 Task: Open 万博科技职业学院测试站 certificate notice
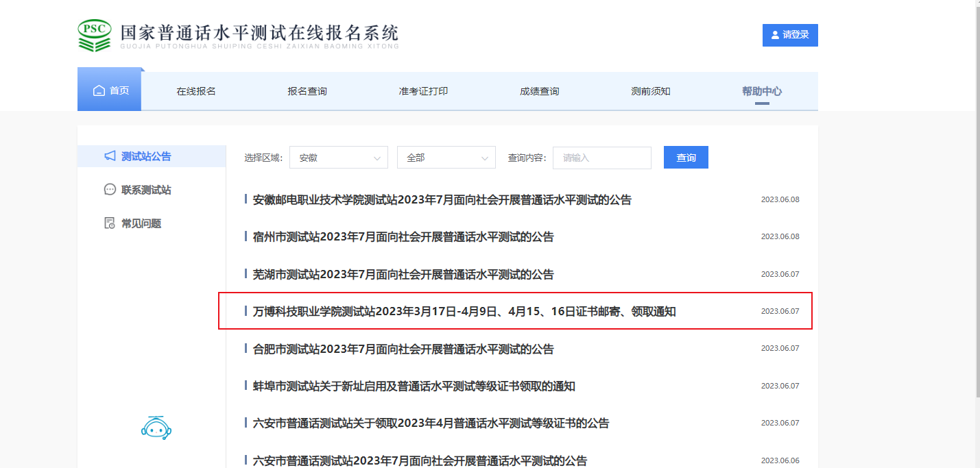point(464,312)
